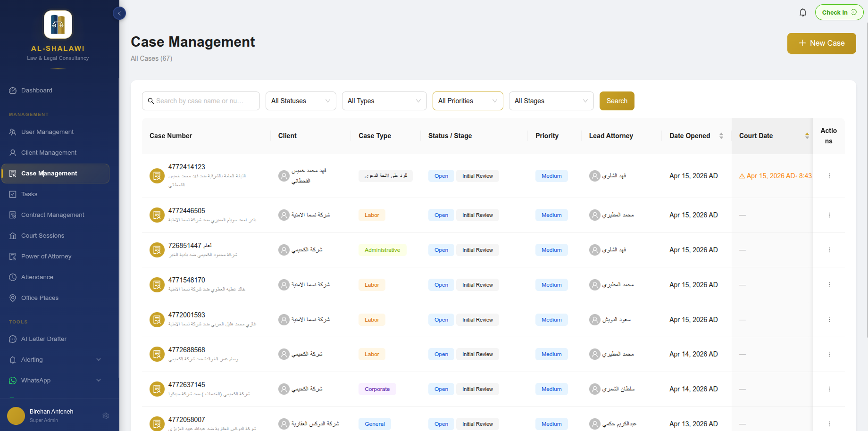Go to Contract Management
This screenshot has width=868, height=431.
(52, 215)
